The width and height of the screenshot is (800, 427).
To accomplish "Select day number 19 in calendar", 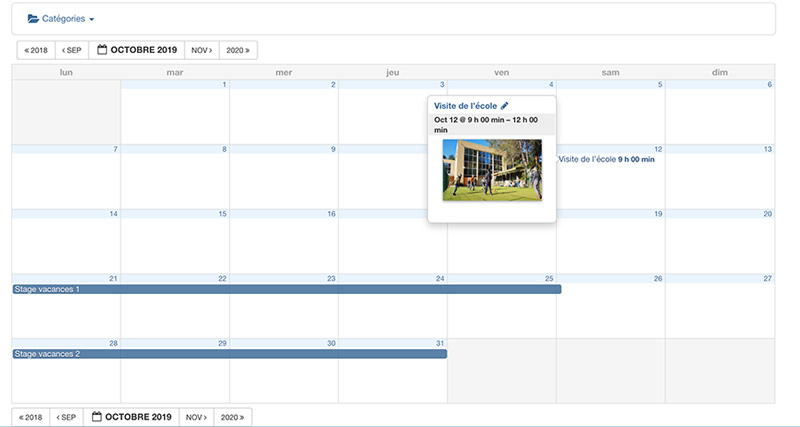I will click(658, 214).
